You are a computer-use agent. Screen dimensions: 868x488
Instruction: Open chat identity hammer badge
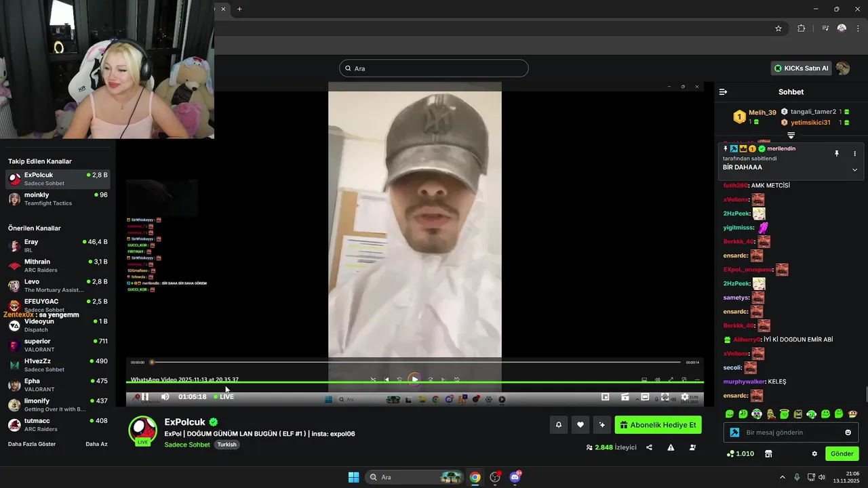tap(734, 432)
